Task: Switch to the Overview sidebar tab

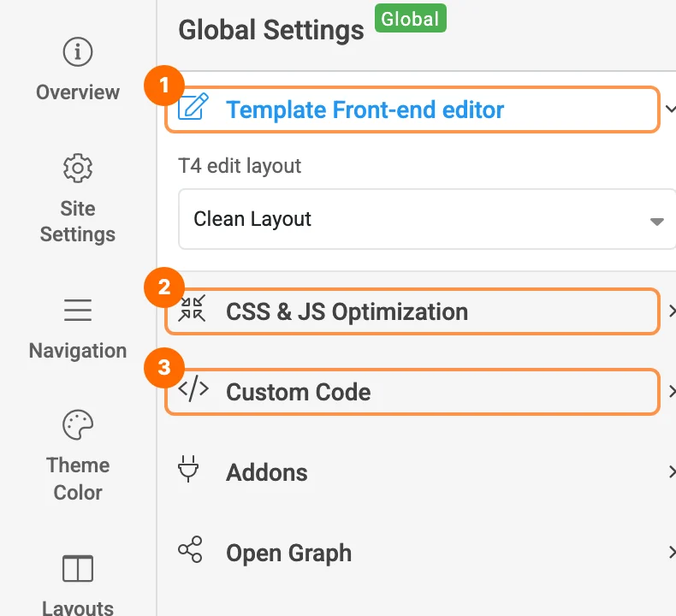Action: pyautogui.click(x=78, y=69)
